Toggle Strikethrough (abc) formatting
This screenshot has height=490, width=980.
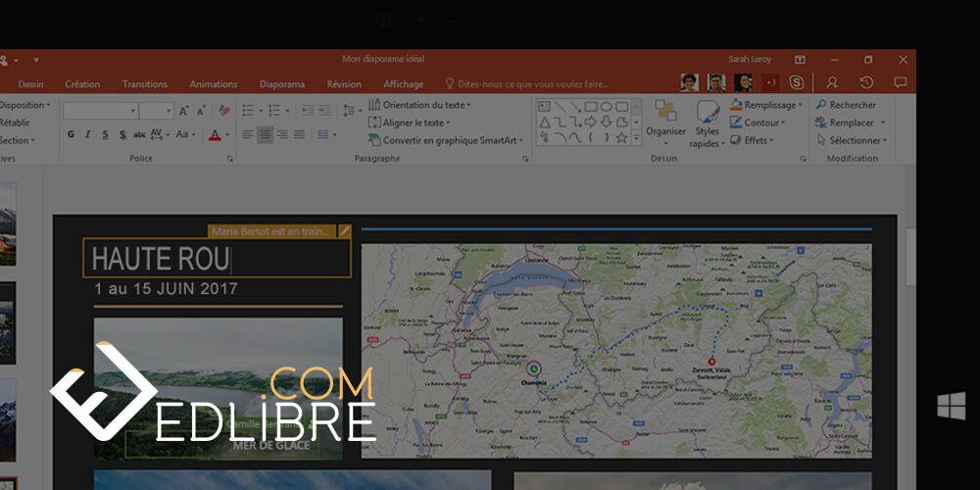coord(139,134)
